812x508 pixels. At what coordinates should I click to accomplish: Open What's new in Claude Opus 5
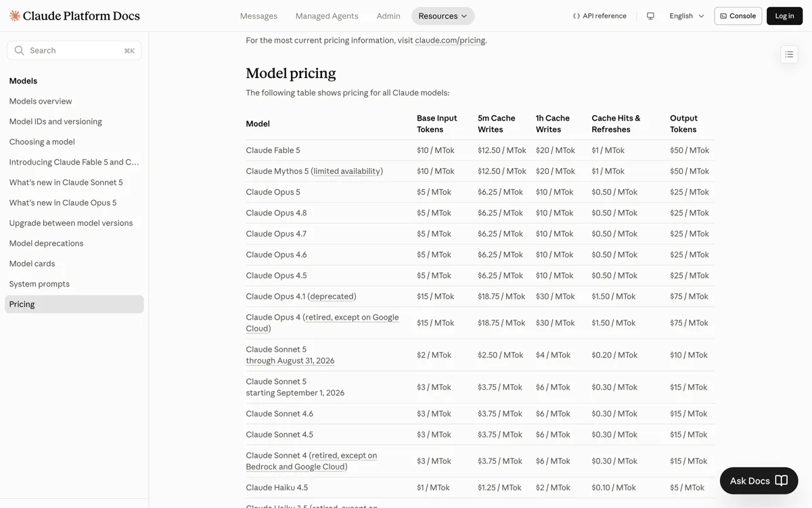tap(63, 203)
